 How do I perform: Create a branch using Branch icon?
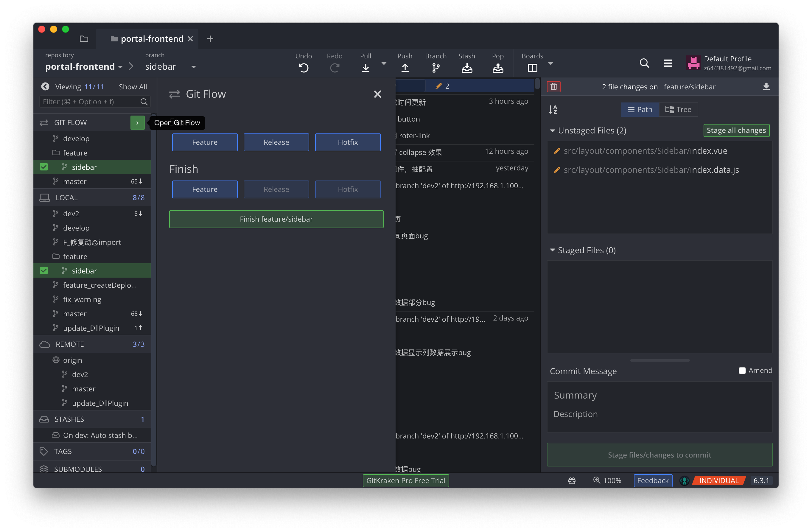(x=436, y=68)
